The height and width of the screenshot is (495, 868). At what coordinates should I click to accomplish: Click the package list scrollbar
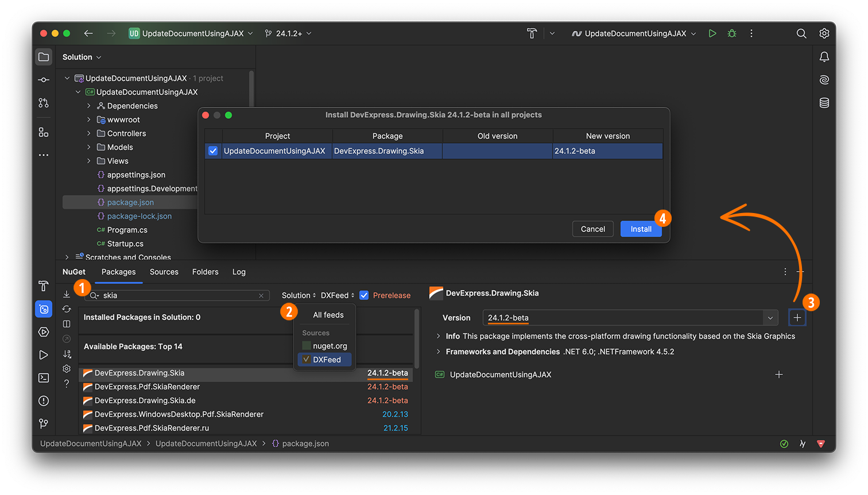click(417, 339)
